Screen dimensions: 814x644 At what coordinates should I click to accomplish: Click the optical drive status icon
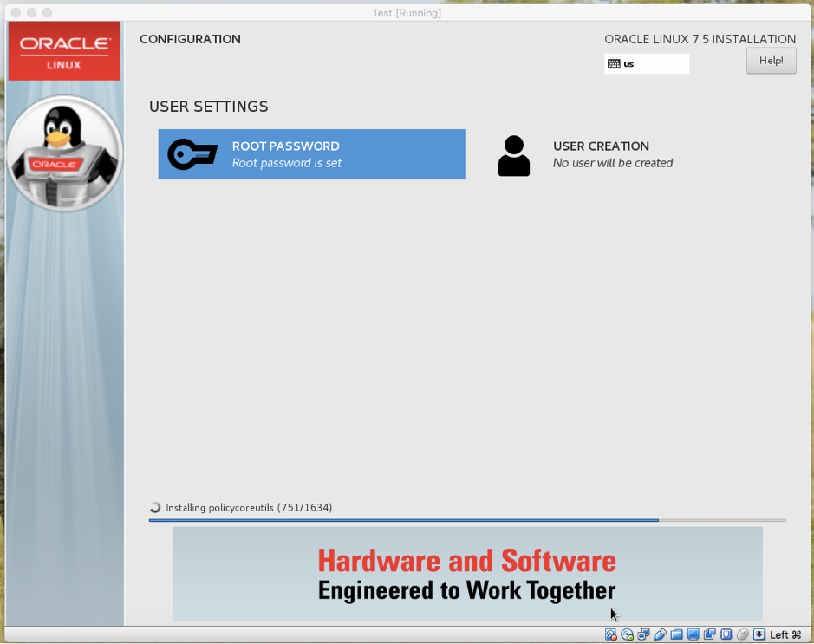pos(627,634)
